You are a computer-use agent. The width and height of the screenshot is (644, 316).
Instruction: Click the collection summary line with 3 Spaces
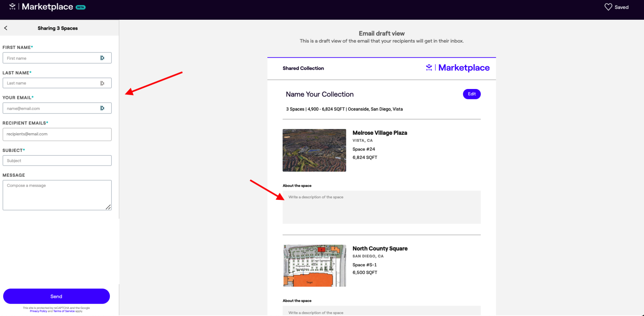point(344,109)
